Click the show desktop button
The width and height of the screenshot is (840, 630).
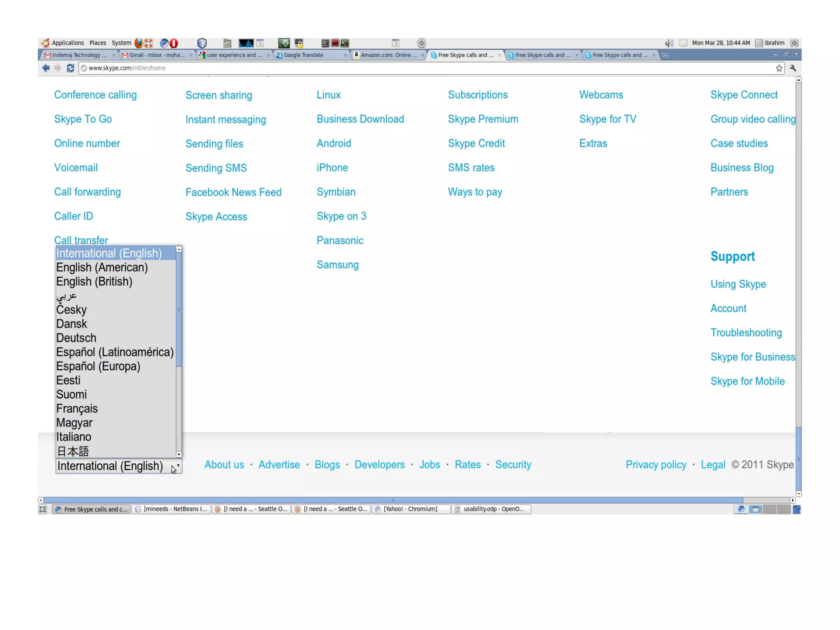point(43,509)
